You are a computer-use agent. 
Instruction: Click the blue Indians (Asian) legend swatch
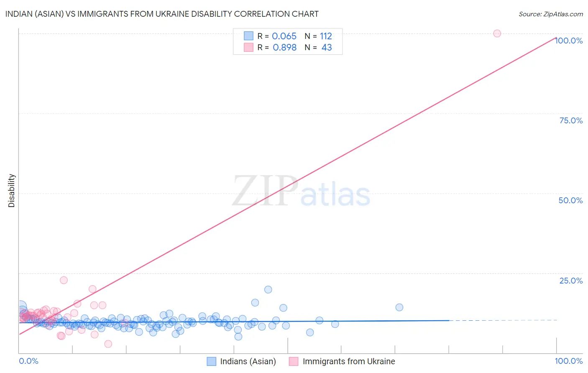click(212, 361)
